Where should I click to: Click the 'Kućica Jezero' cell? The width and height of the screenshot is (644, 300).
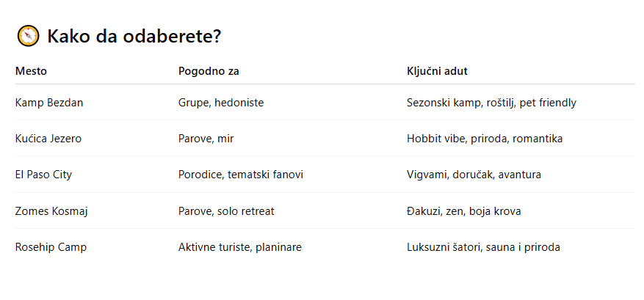click(48, 139)
